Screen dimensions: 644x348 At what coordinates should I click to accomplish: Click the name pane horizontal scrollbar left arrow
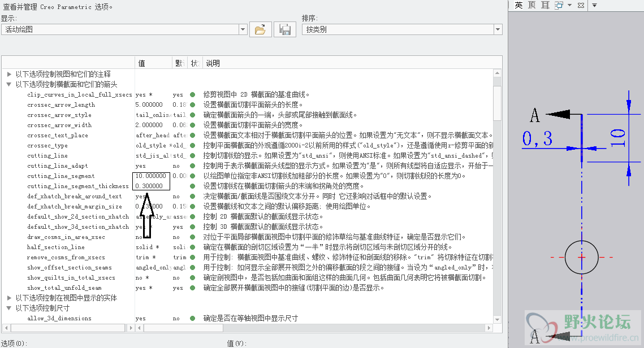pyautogui.click(x=6, y=328)
